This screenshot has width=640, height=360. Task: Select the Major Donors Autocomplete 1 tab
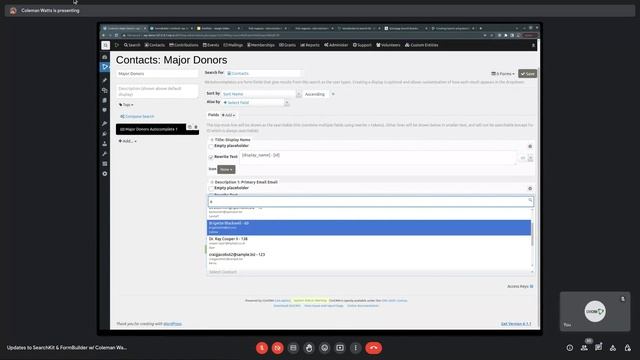click(x=151, y=129)
